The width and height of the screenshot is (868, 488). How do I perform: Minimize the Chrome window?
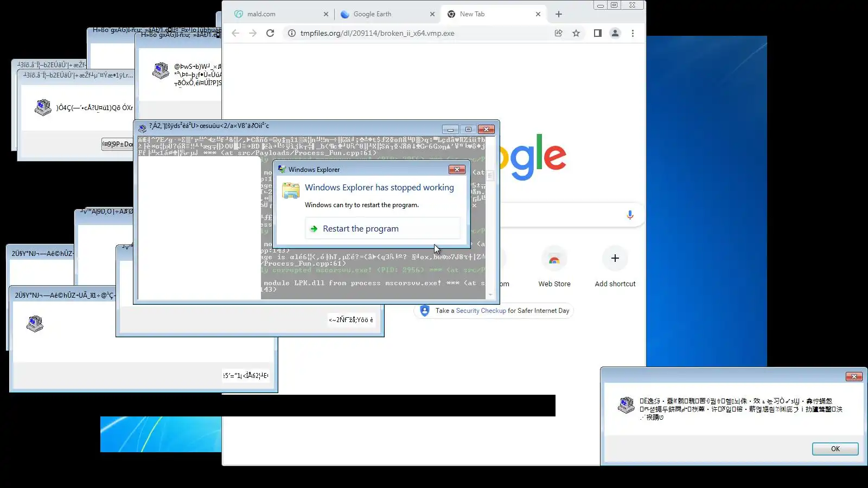(x=601, y=5)
